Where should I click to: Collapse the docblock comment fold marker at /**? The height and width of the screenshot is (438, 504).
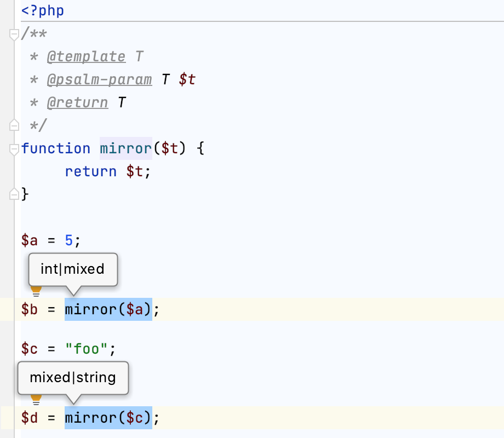pos(15,35)
